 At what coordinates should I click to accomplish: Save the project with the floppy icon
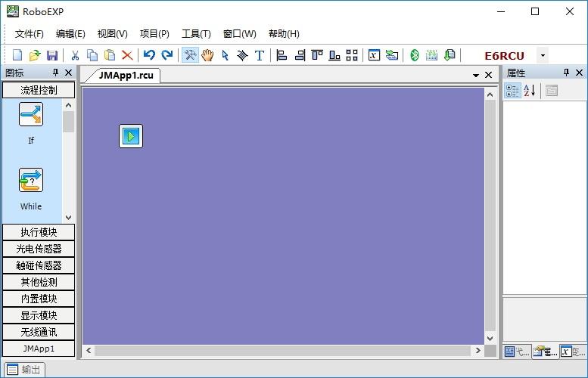52,55
